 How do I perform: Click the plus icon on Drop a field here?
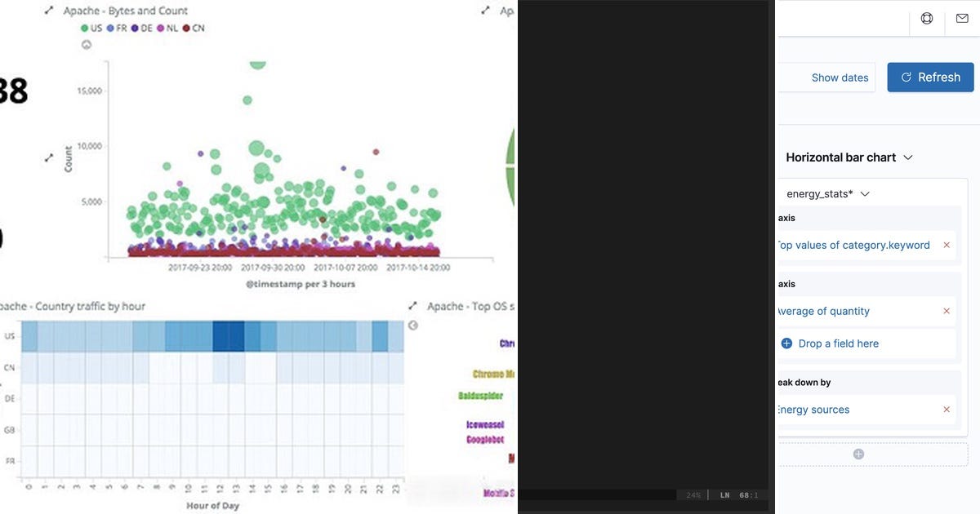[785, 343]
